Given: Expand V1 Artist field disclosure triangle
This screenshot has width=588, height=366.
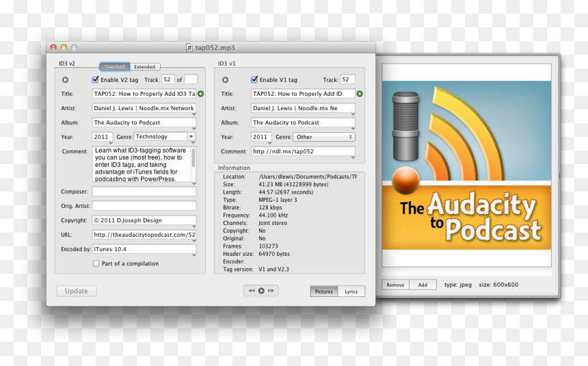Looking at the screenshot, I should pyautogui.click(x=353, y=114).
